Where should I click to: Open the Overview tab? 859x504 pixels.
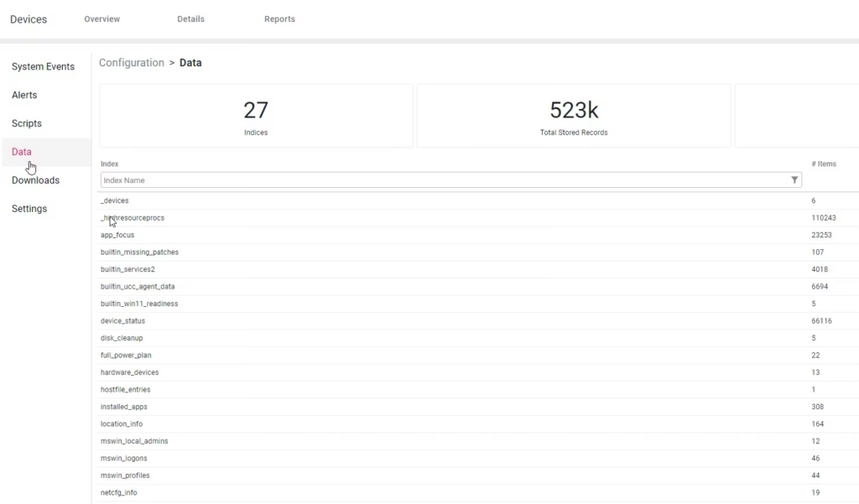102,19
